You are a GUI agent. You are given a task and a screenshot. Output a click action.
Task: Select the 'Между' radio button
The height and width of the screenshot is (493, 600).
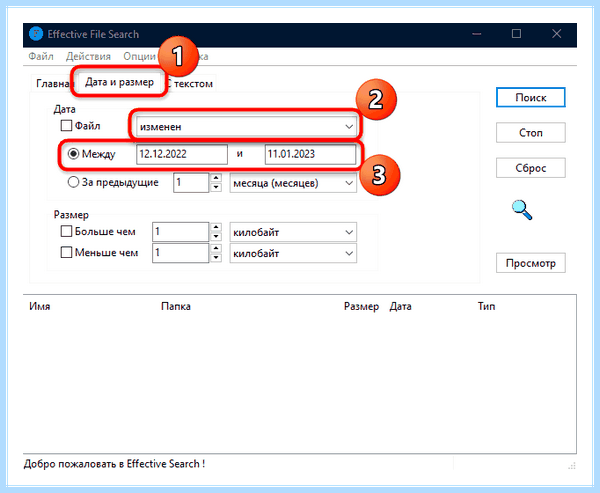(73, 154)
